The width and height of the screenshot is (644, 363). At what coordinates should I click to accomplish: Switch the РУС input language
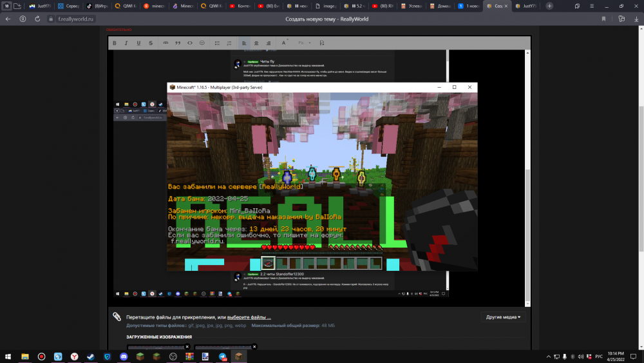599,357
